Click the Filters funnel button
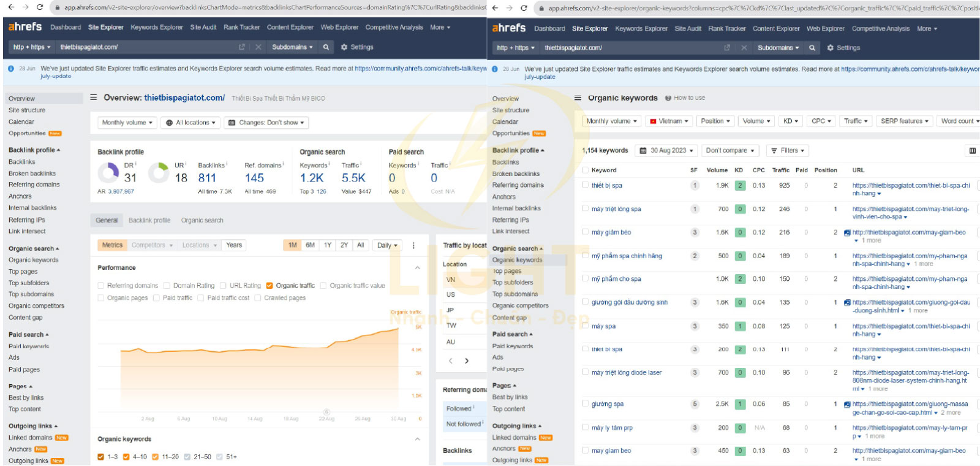 coord(787,151)
